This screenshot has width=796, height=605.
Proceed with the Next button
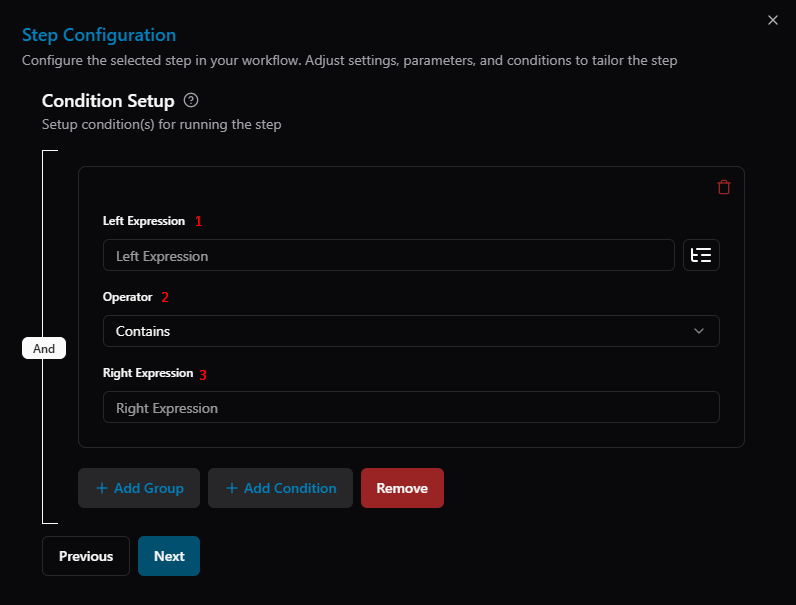[x=169, y=556]
